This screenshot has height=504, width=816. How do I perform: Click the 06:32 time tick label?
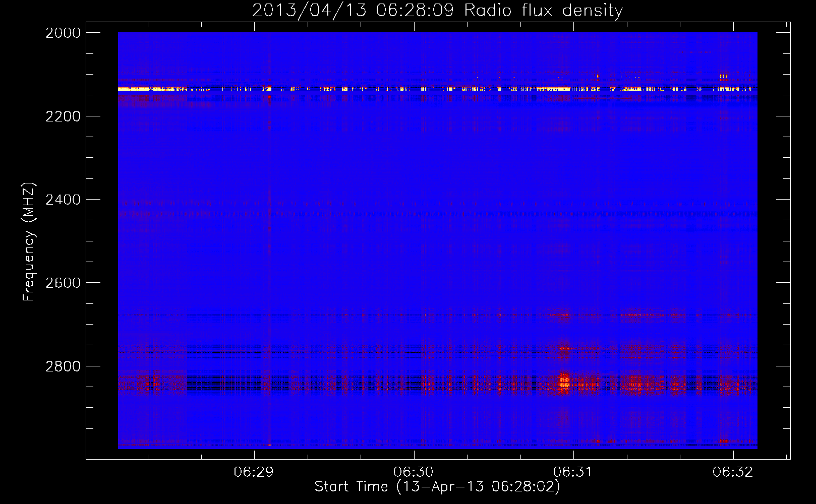(733, 472)
